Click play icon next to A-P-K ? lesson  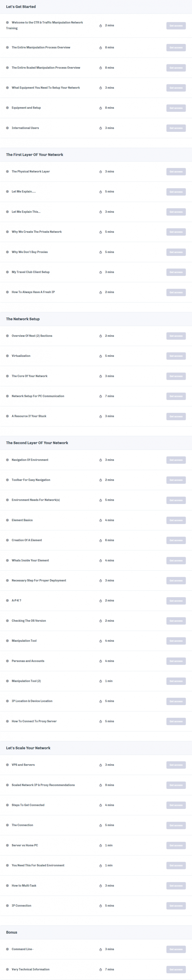[x=7, y=600]
